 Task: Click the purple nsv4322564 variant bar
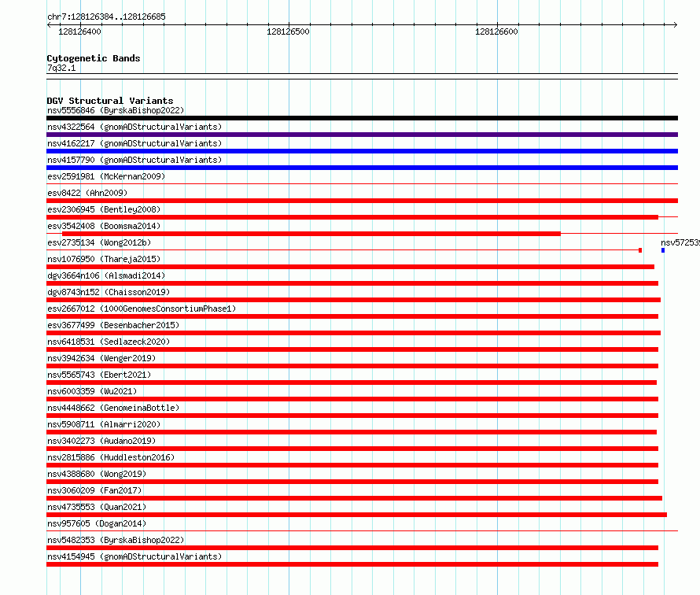[x=362, y=135]
